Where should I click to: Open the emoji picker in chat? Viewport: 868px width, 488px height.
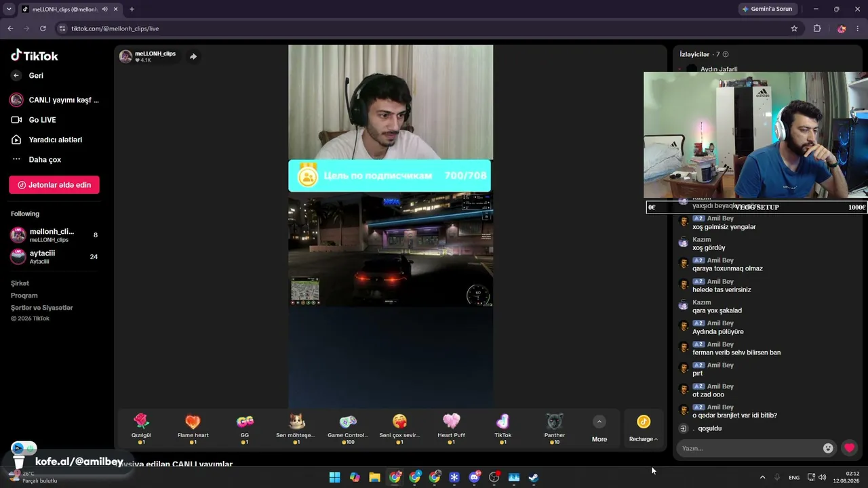point(828,448)
